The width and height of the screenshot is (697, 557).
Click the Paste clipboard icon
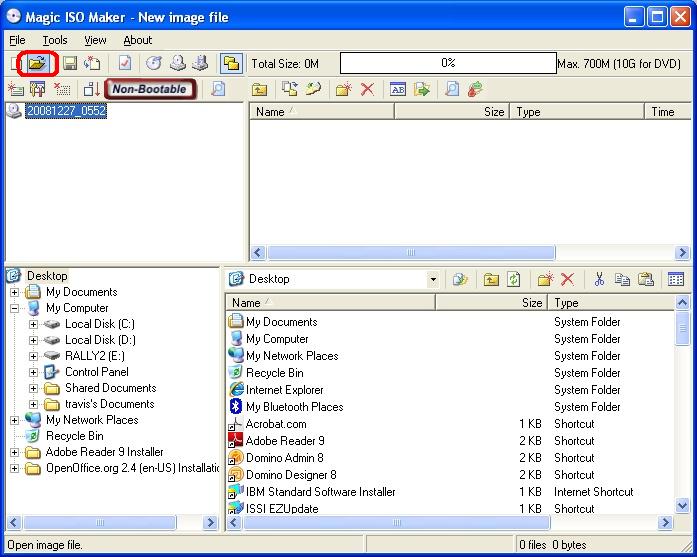[645, 280]
